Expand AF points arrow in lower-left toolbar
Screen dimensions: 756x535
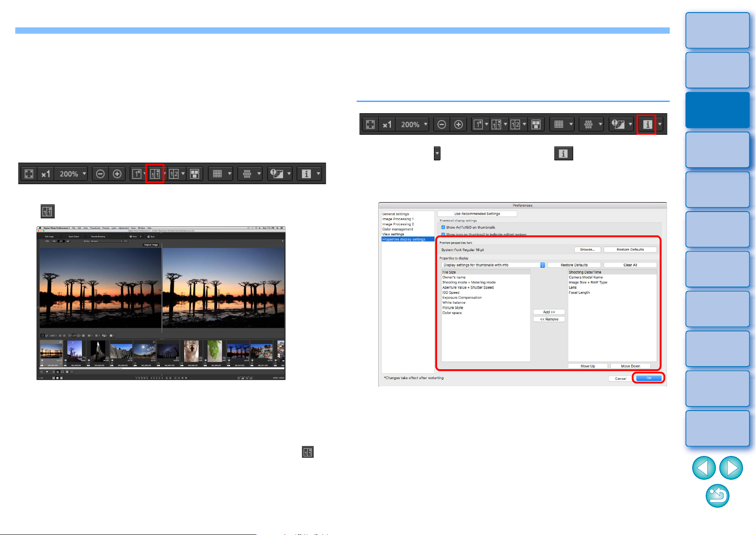[259, 174]
